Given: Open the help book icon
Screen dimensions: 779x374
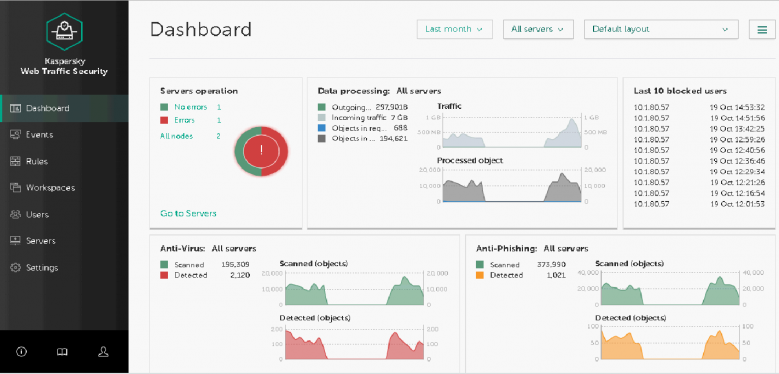Looking at the screenshot, I should [62, 352].
